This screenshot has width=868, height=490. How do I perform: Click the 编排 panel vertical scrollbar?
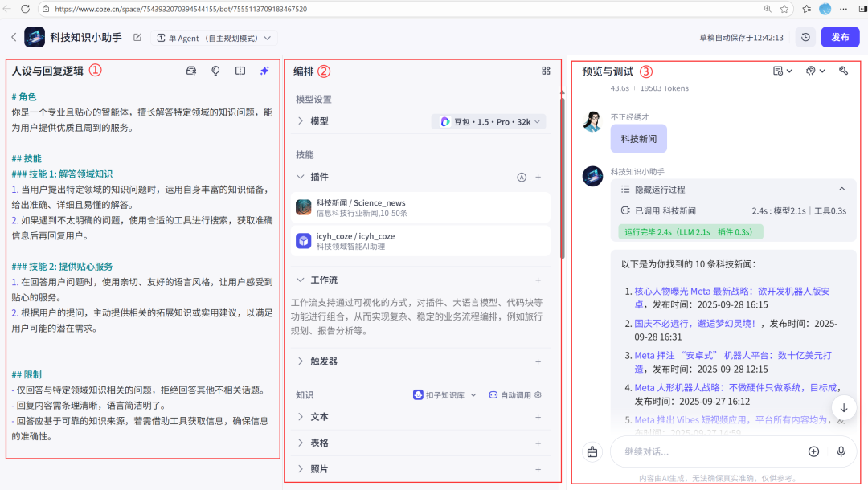563,177
